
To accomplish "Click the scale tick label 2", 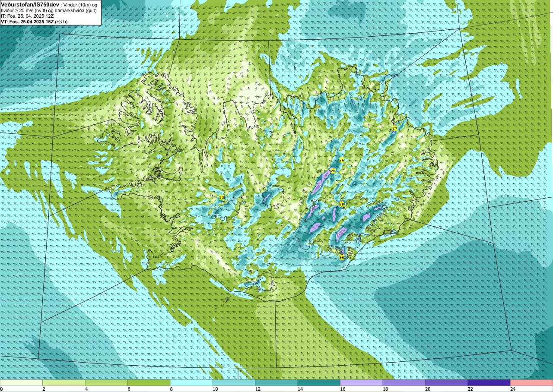I will 44,389.
